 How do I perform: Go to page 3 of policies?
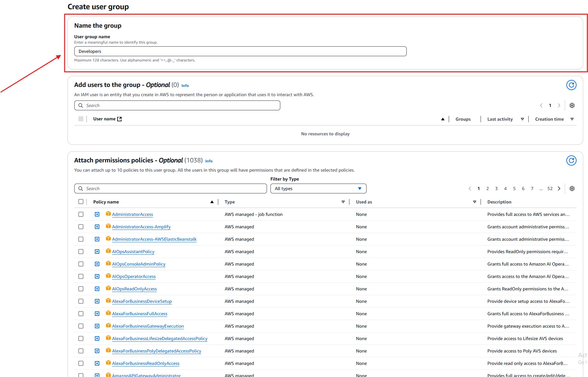[x=496, y=188]
